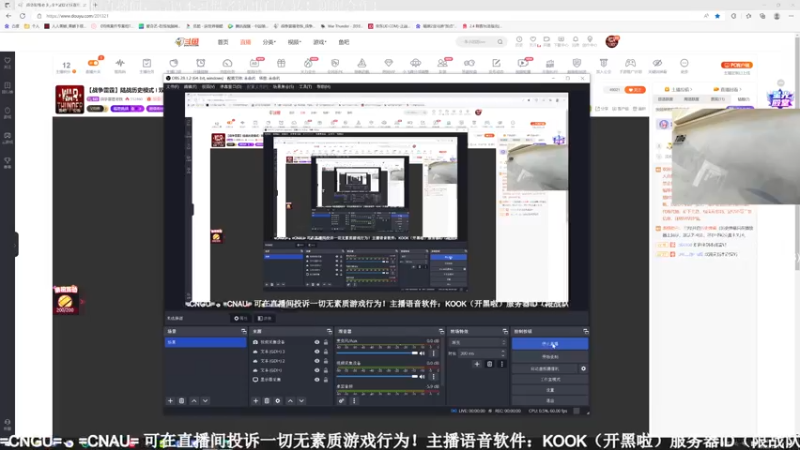Click the browser back arrow

[x=9, y=16]
